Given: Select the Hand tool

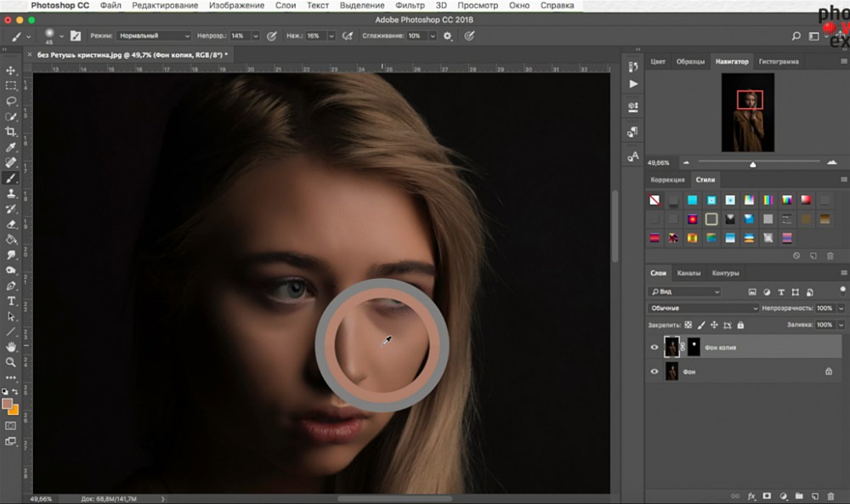Looking at the screenshot, I should [11, 347].
